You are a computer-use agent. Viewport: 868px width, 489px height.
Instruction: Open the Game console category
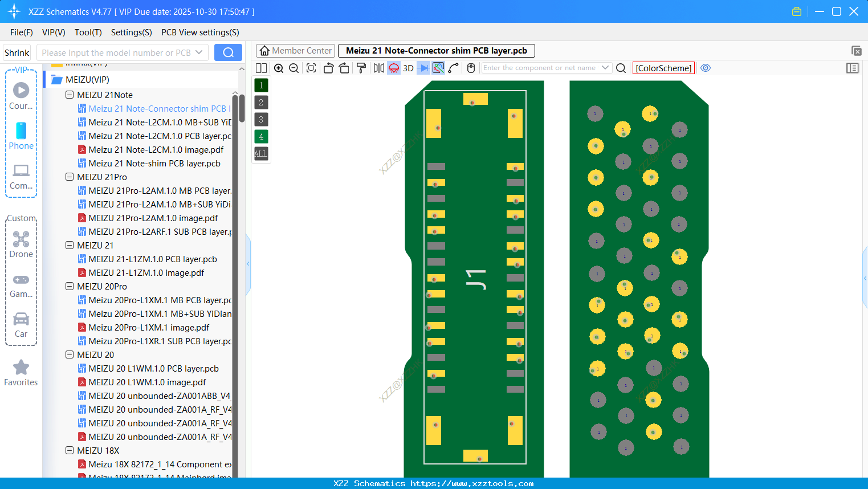click(x=21, y=285)
